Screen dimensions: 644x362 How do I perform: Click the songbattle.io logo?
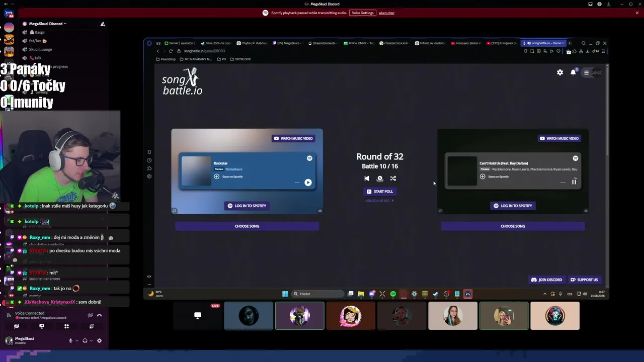(x=182, y=82)
